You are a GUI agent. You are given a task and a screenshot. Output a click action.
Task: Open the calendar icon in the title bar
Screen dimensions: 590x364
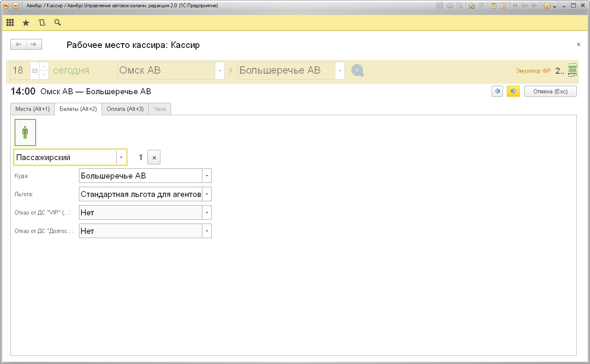point(503,6)
